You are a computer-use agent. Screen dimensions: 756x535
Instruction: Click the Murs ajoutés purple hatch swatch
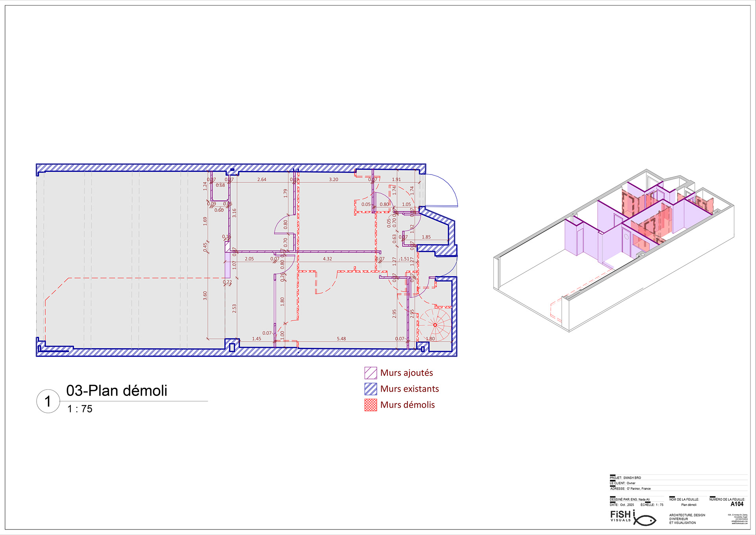[371, 373]
